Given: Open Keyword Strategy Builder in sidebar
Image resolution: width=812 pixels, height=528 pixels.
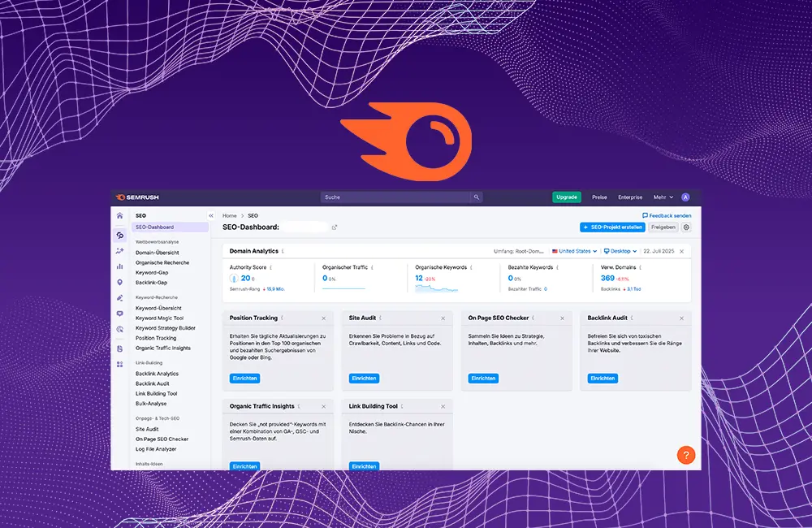Looking at the screenshot, I should 165,328.
